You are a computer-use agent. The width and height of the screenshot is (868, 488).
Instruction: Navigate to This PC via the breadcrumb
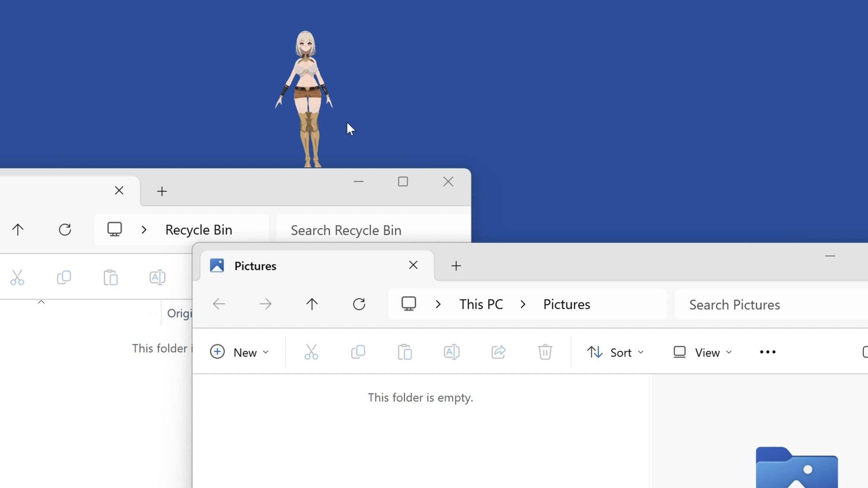coord(481,304)
